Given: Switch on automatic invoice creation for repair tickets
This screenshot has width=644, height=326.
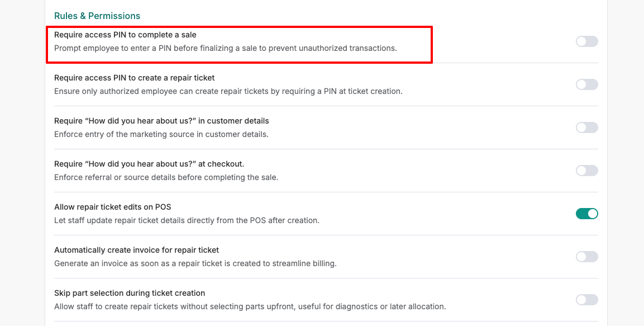Looking at the screenshot, I should 586,257.
